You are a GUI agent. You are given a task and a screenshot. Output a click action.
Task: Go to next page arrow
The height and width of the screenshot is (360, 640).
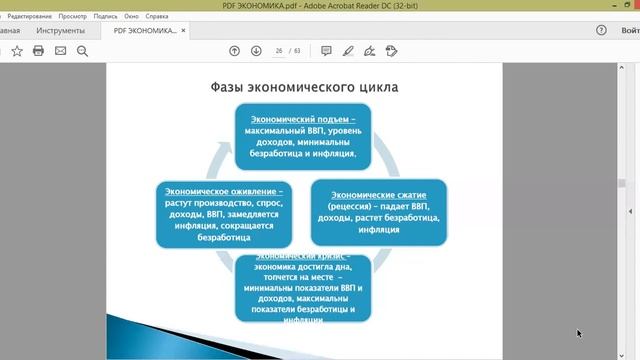tap(256, 51)
